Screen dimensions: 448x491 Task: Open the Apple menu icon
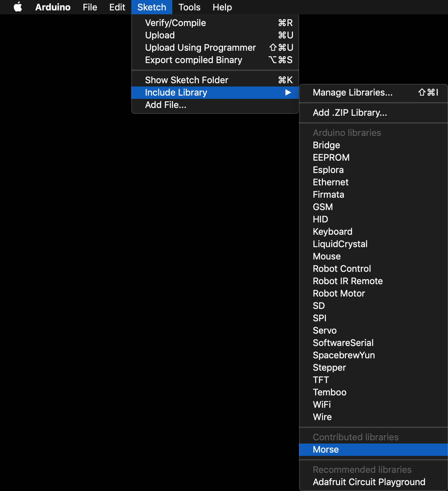(x=18, y=7)
